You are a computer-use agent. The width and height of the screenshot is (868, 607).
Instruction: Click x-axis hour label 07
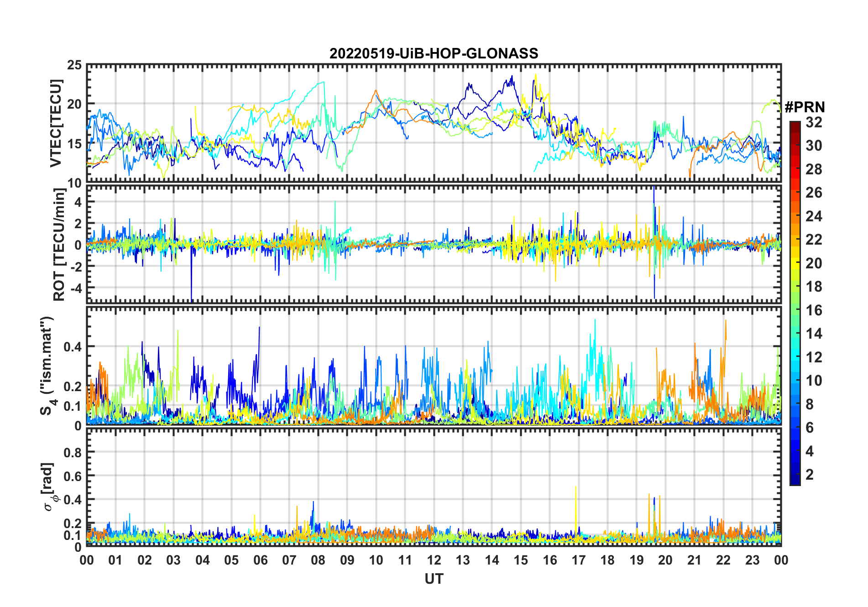coord(289,560)
